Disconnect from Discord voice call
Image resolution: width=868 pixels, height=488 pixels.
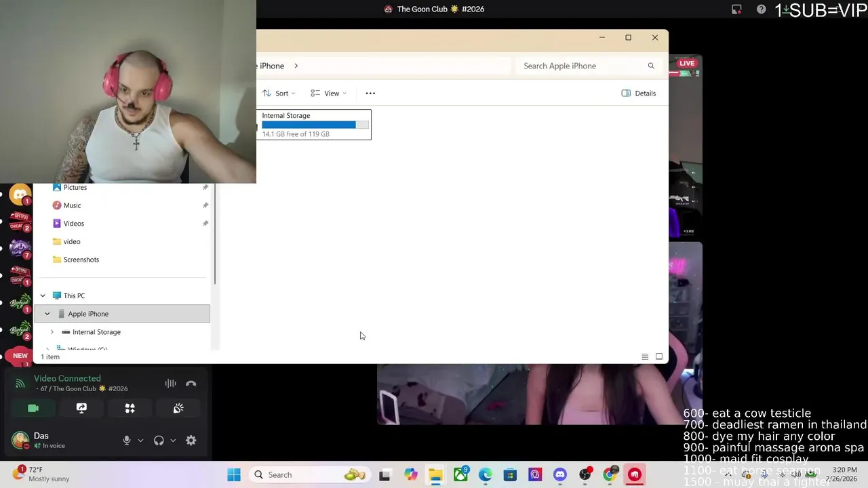tap(191, 384)
